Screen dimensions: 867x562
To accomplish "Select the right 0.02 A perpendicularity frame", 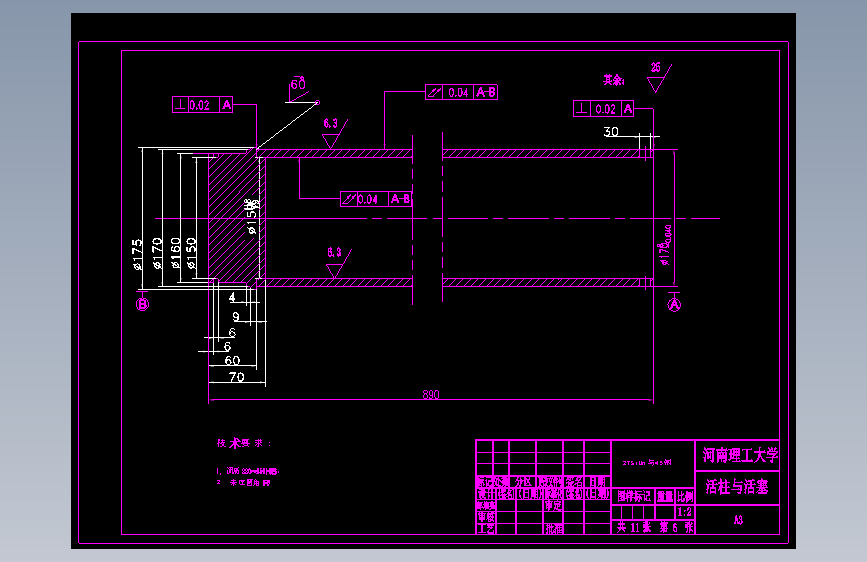I will (x=604, y=108).
